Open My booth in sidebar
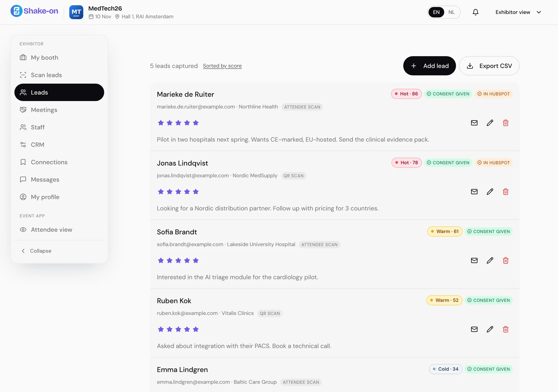558x392 pixels. pos(59,57)
